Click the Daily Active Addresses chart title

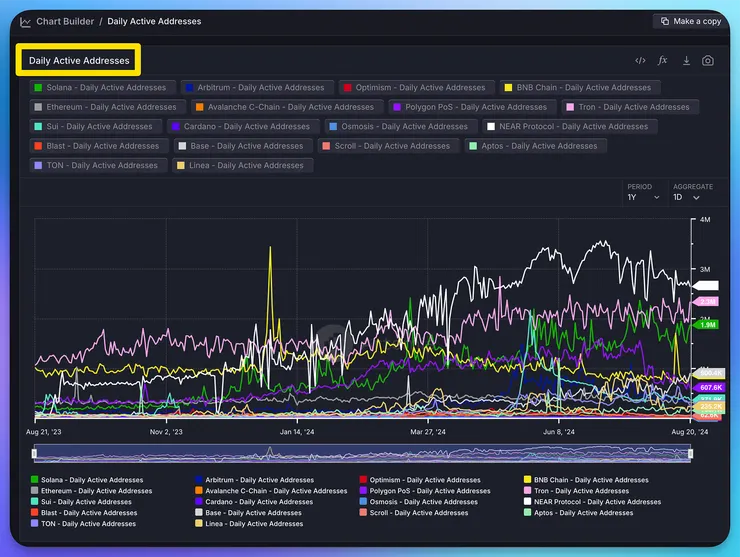click(79, 60)
